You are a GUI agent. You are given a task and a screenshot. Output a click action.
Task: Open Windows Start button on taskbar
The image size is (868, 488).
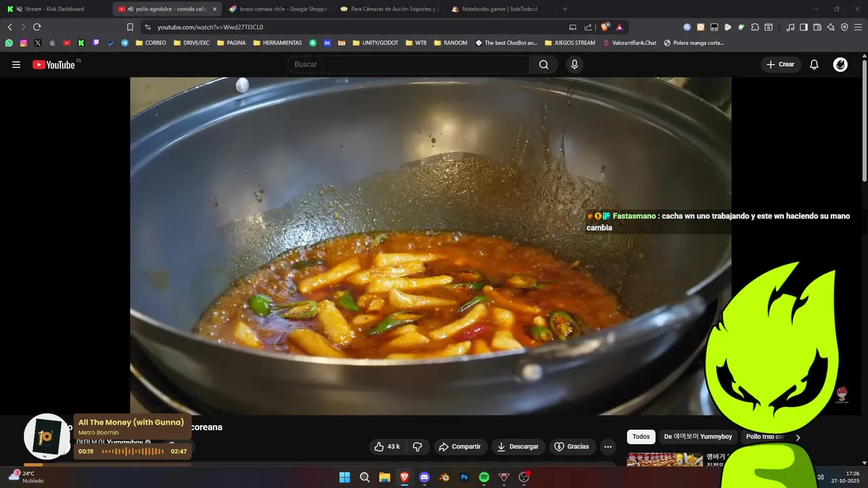344,477
